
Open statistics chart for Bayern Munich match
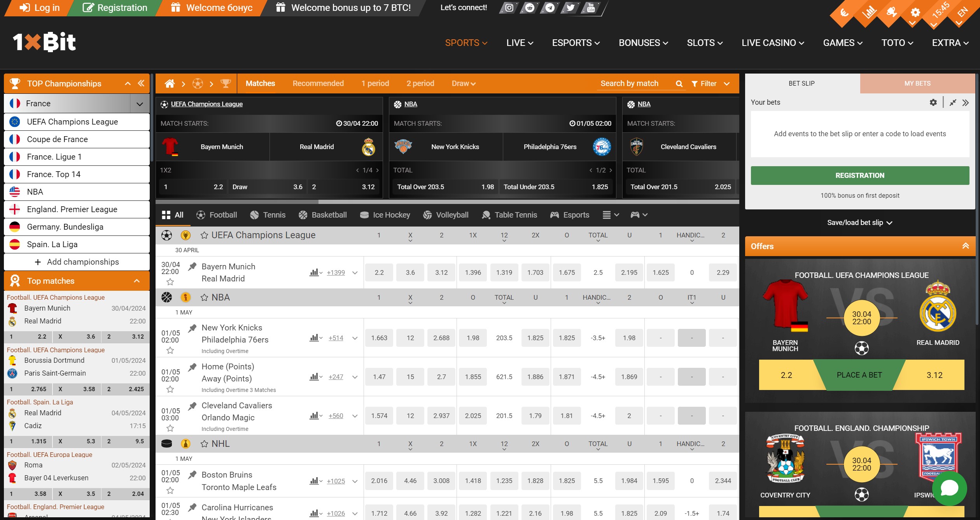(x=316, y=272)
